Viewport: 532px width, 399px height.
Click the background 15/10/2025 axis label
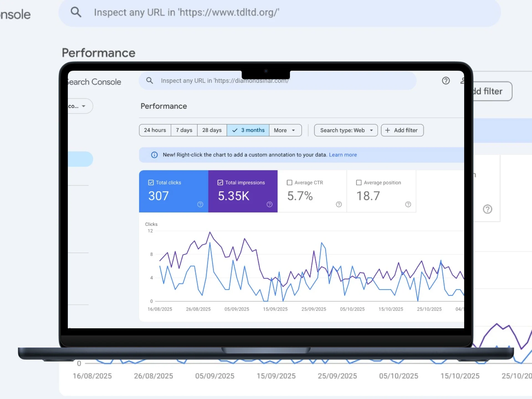tap(460, 376)
